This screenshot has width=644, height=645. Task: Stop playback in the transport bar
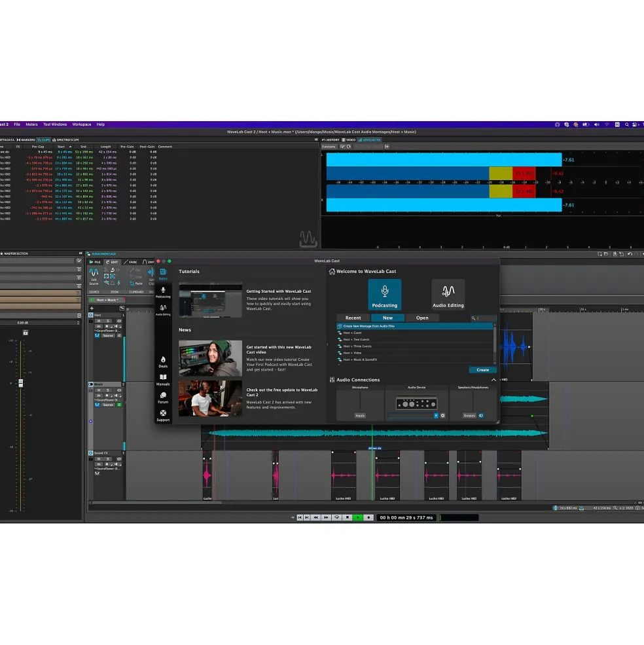(x=348, y=517)
